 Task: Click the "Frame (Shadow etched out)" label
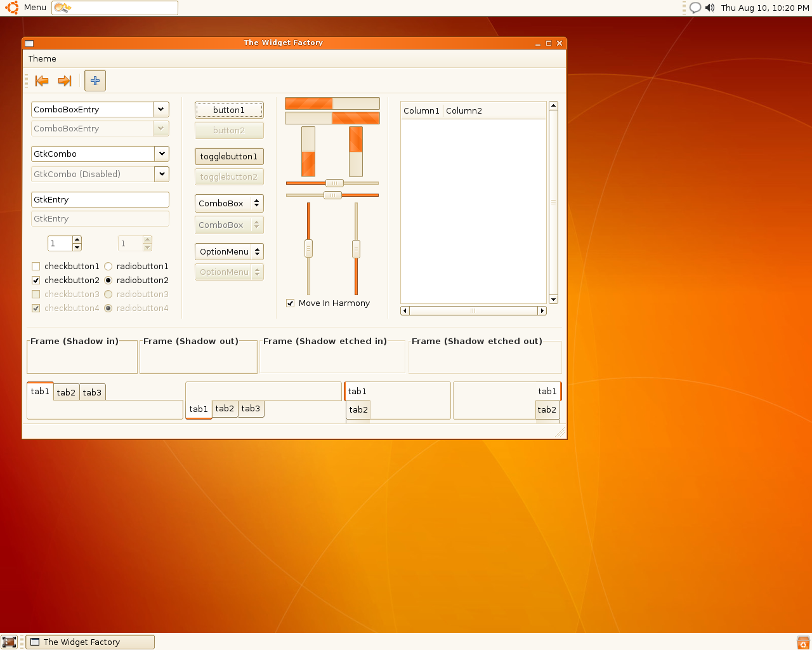click(477, 342)
